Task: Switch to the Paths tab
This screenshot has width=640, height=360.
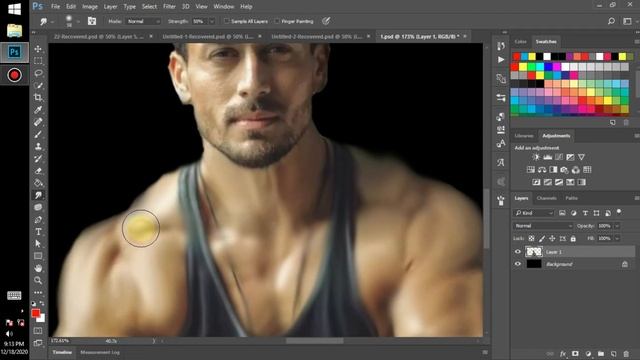Action: click(x=571, y=198)
